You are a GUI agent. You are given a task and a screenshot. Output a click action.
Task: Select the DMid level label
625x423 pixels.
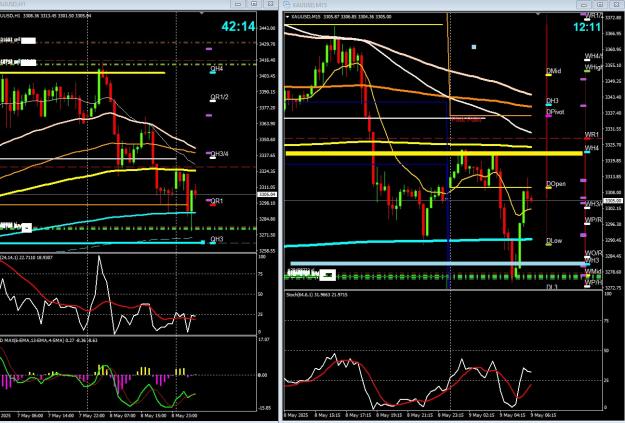click(x=553, y=71)
